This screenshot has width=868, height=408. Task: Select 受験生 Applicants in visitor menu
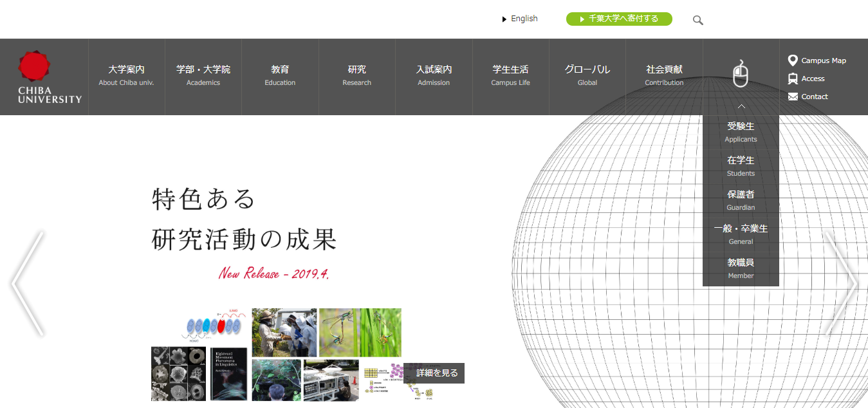click(x=741, y=132)
